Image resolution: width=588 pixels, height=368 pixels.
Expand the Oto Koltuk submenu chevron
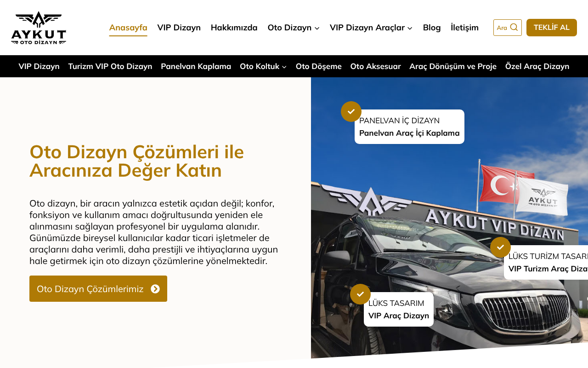point(284,67)
